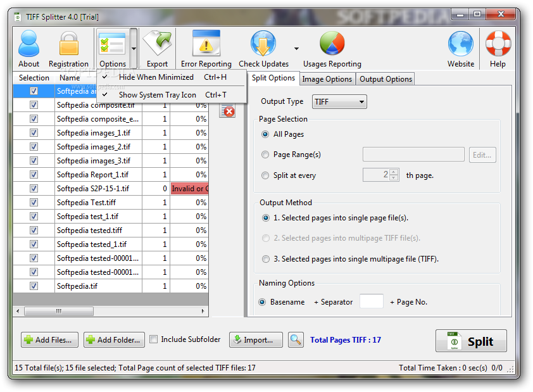Switch to the Split Options tab
This screenshot has width=533, height=392.
(x=273, y=78)
